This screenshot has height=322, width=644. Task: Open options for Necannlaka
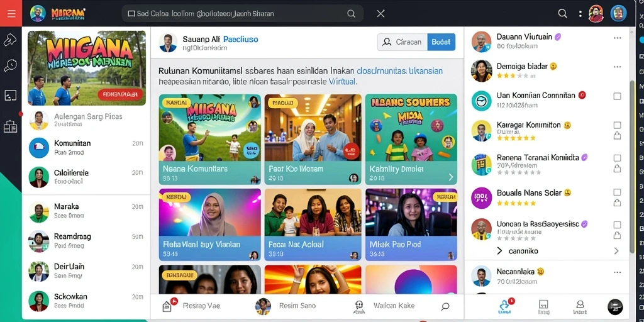[618, 272]
